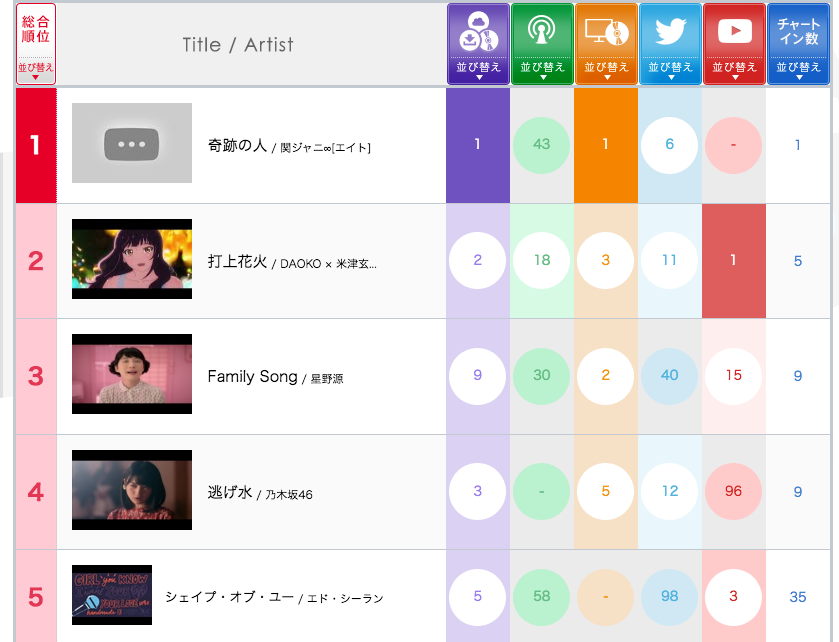Open the Family Song title link
839x642 pixels.
(x=252, y=377)
